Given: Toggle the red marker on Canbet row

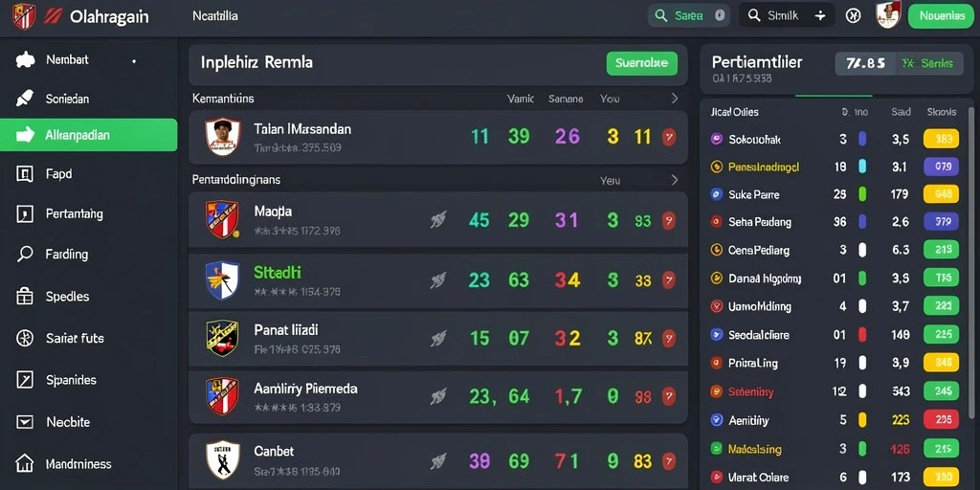Looking at the screenshot, I should click(669, 461).
